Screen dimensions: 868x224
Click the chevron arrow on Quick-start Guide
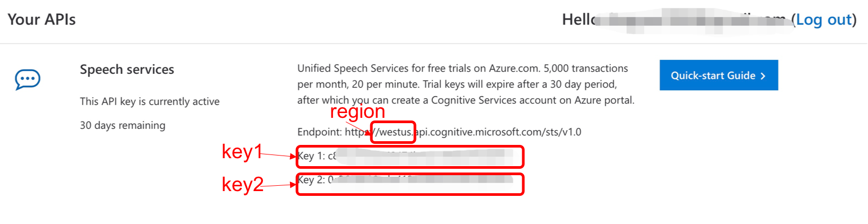point(763,76)
